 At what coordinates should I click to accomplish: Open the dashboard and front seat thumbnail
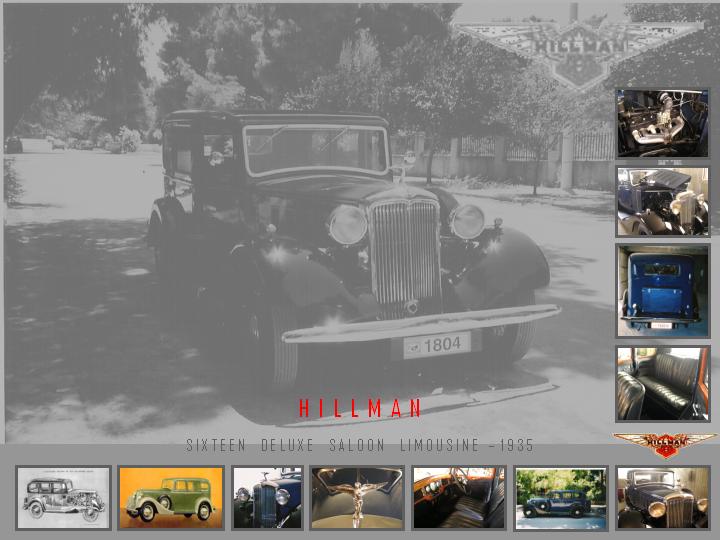tap(459, 498)
